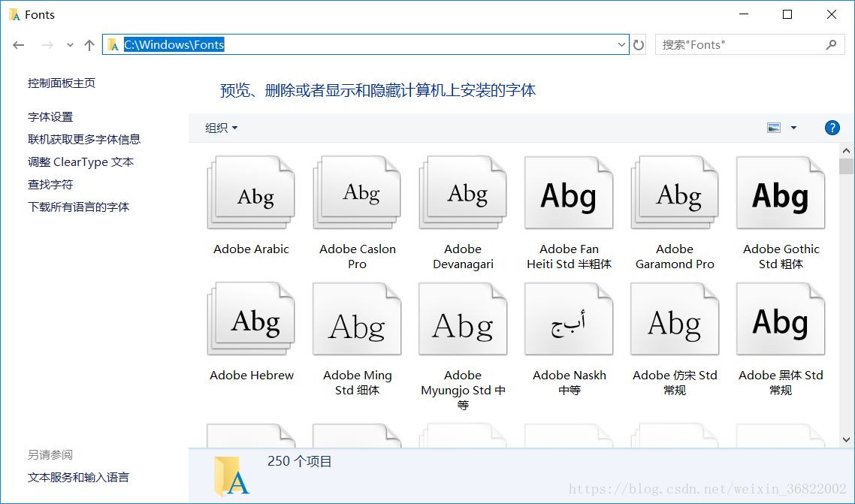Select Adobe 仿宋 Std font icon
The height and width of the screenshot is (504, 855).
(x=675, y=319)
